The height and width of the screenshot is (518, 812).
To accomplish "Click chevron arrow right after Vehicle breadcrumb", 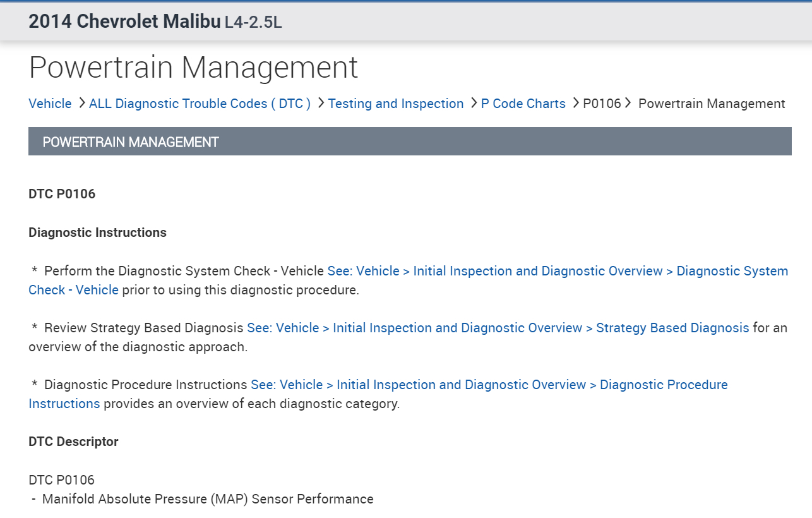I will pyautogui.click(x=82, y=103).
